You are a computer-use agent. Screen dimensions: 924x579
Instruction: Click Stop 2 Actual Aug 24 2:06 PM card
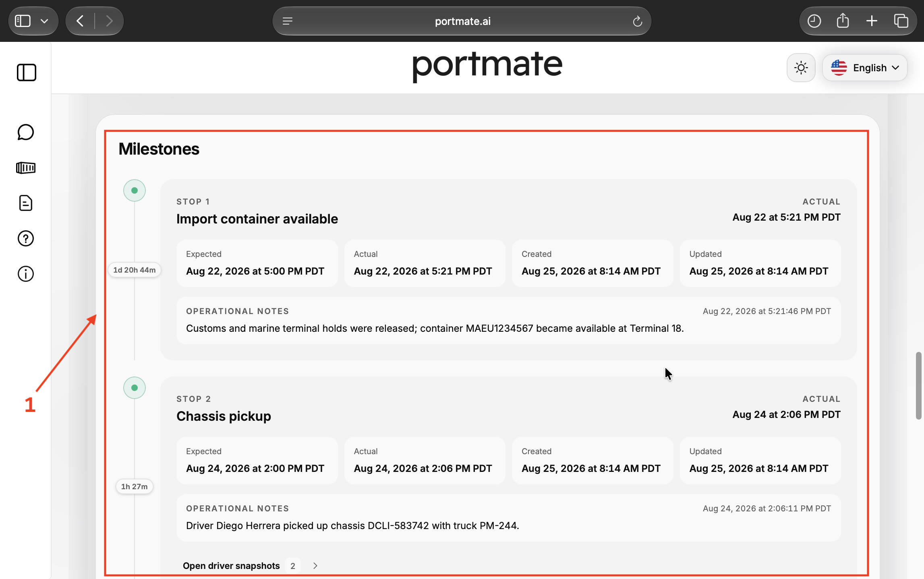(x=425, y=461)
